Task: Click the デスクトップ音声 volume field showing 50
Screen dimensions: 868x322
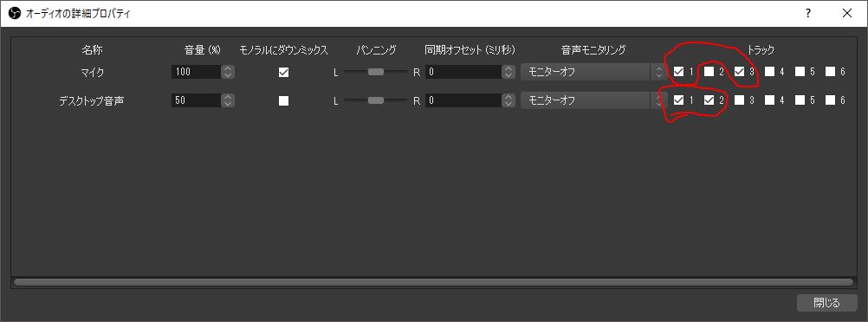Action: pos(196,100)
